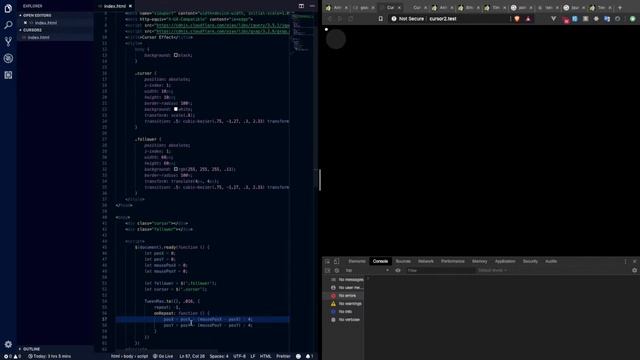640x360 pixels.
Task: Open the Search view in activity bar
Action: (8, 25)
